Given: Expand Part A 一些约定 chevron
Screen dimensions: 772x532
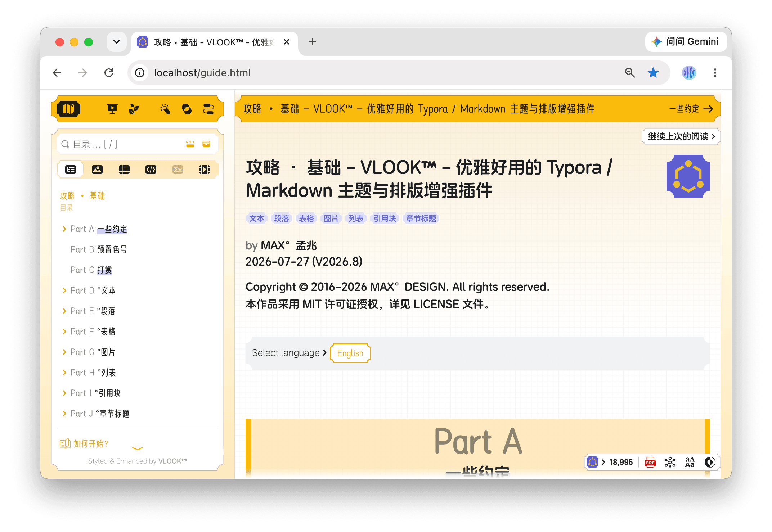Looking at the screenshot, I should 64,229.
